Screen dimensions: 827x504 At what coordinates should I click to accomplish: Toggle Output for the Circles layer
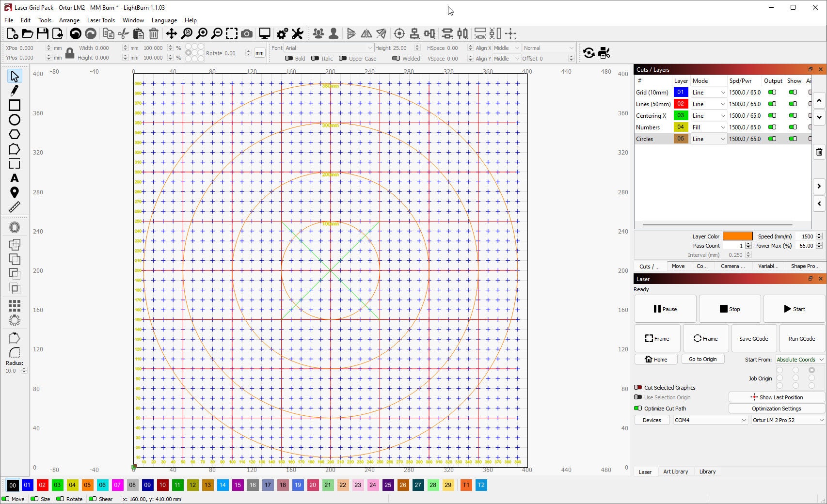pyautogui.click(x=773, y=139)
